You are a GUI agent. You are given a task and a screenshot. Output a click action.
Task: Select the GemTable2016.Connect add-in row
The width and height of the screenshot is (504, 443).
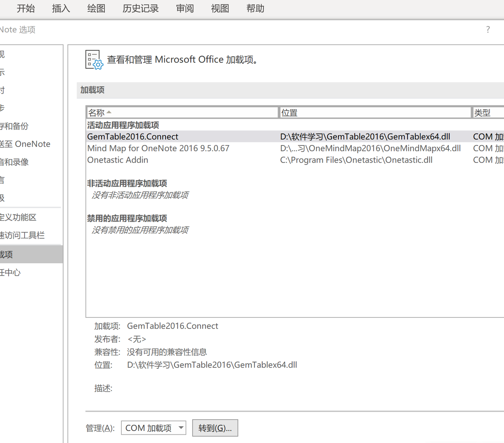coord(295,137)
